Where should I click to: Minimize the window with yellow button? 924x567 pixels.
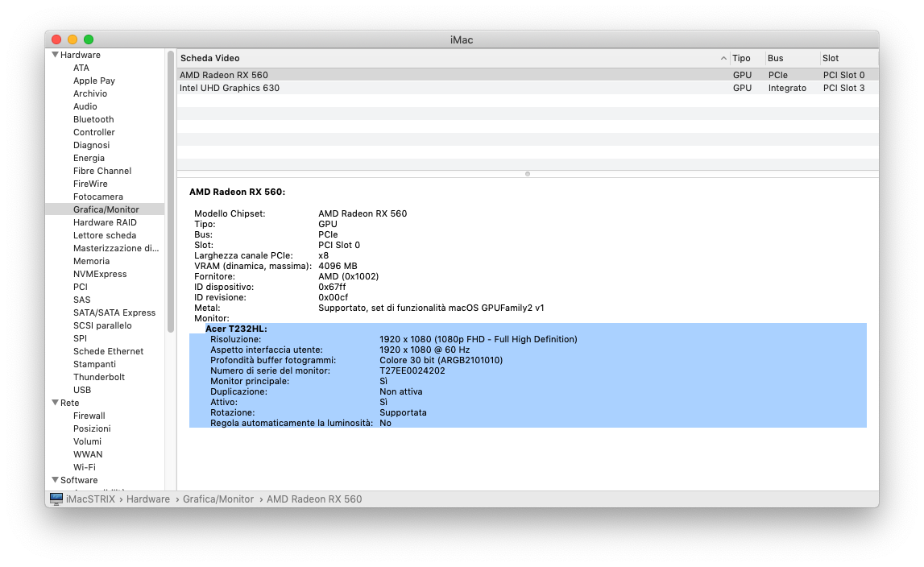coord(73,39)
